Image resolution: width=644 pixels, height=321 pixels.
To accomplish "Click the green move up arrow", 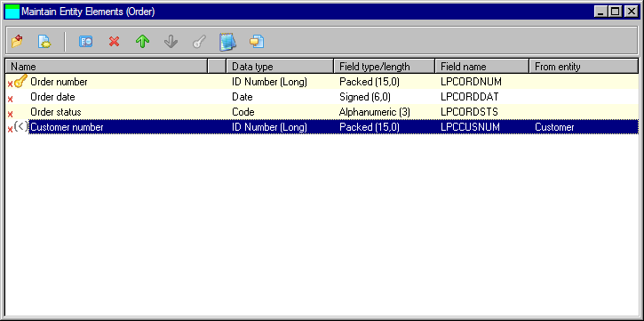I will (142, 42).
